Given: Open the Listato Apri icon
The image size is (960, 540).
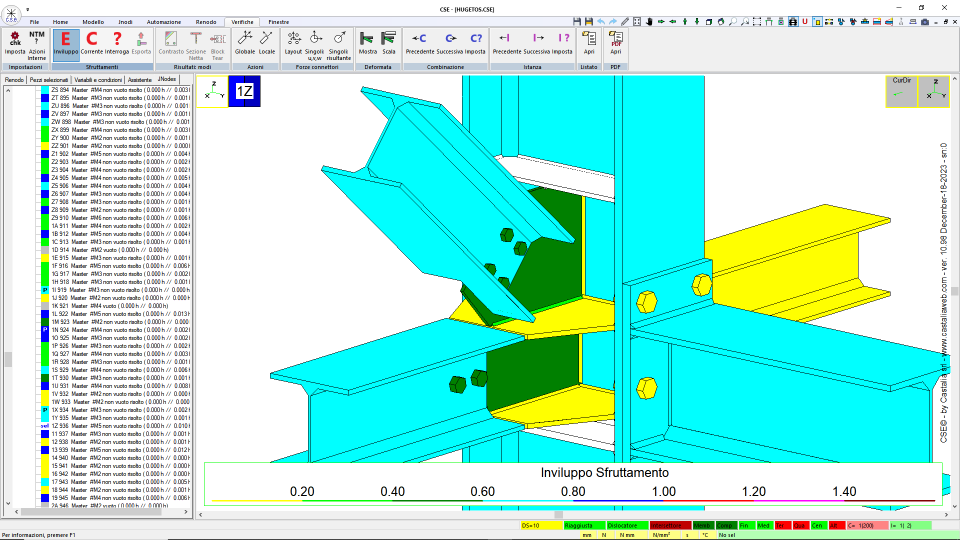Looking at the screenshot, I should [x=589, y=43].
